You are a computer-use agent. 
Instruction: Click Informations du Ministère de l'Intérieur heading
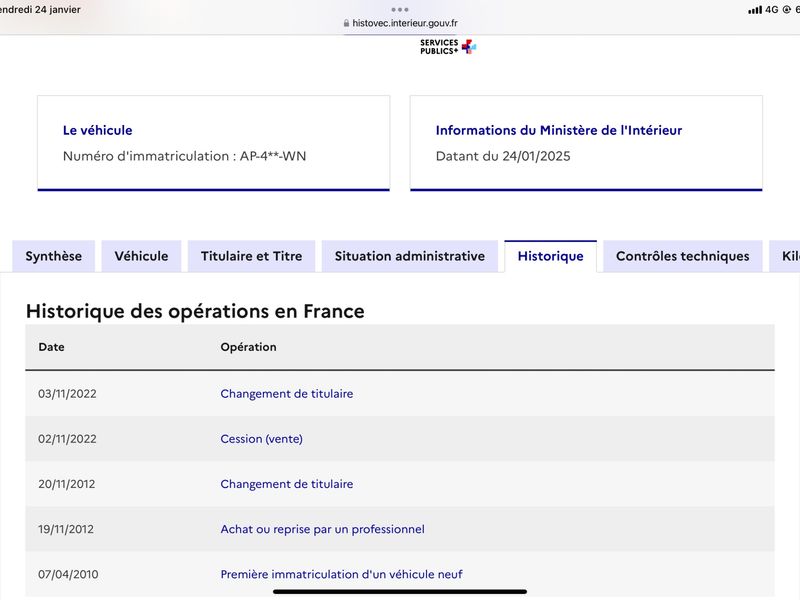tap(559, 130)
